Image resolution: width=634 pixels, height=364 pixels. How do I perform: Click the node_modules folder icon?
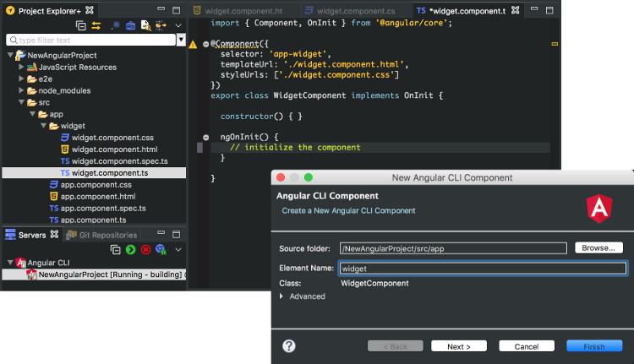[x=32, y=90]
